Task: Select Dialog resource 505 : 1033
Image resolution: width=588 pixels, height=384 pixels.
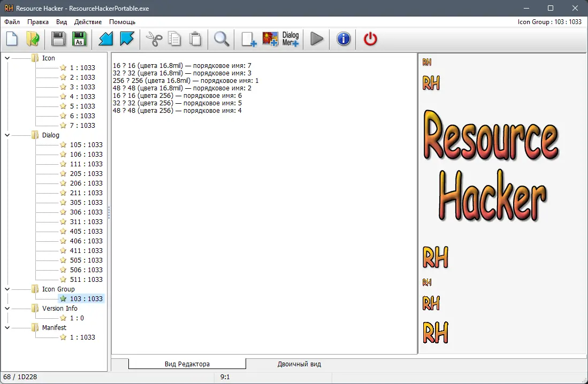Action: click(x=86, y=260)
